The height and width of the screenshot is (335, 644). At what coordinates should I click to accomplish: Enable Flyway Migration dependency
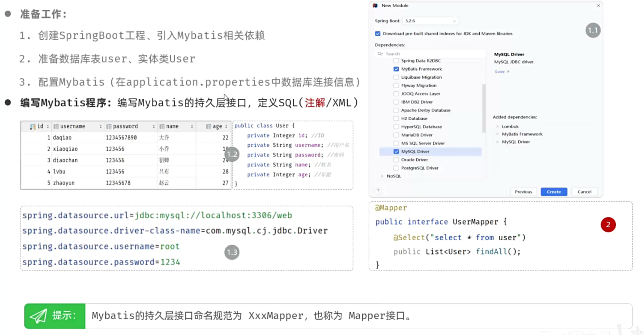point(396,85)
